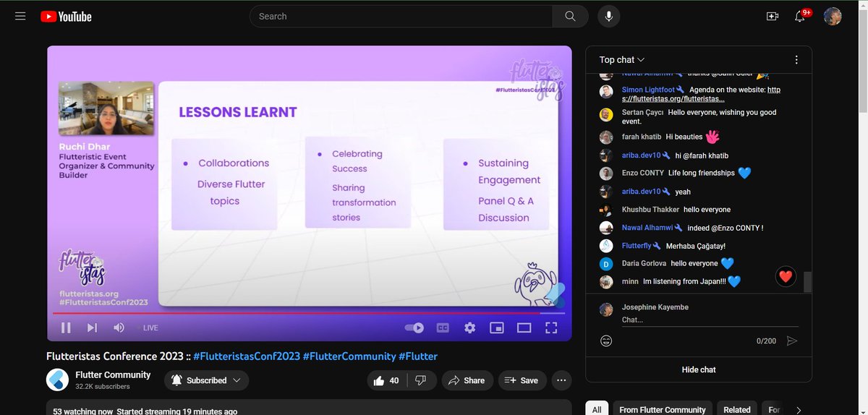Click the search text field

[401, 16]
